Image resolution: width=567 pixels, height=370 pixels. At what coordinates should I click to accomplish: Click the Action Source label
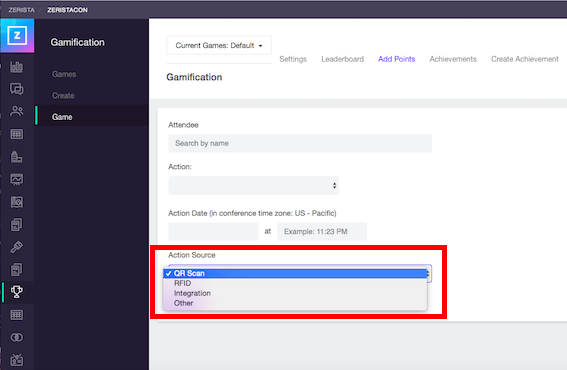click(192, 255)
